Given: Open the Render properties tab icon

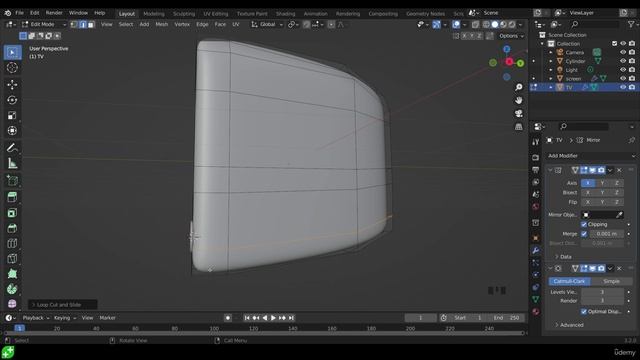Looking at the screenshot, I should (536, 157).
